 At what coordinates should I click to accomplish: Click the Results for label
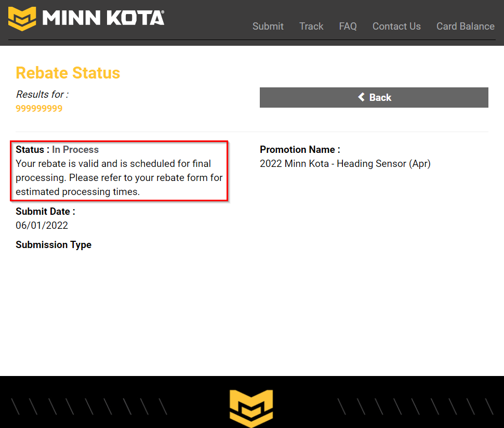click(42, 94)
